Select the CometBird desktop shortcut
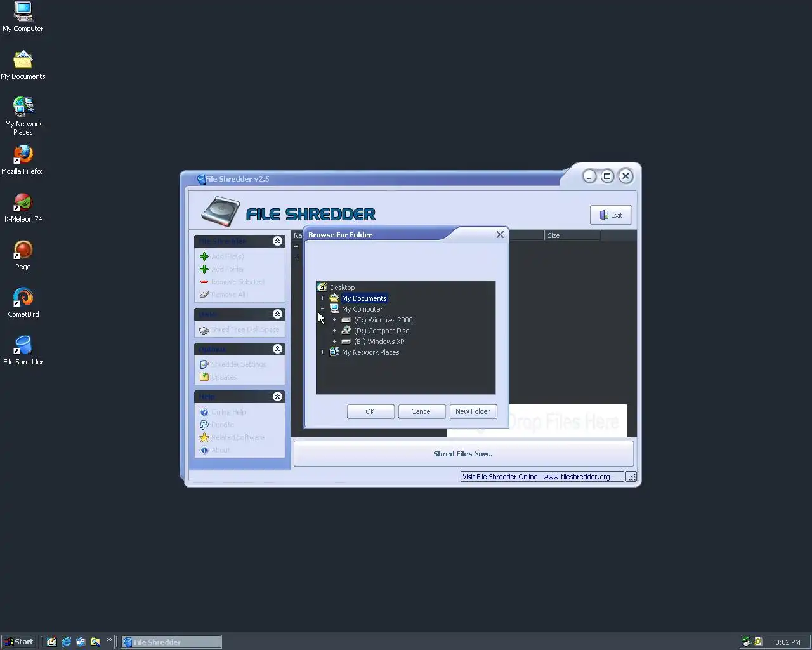This screenshot has height=650, width=812. coord(23,303)
